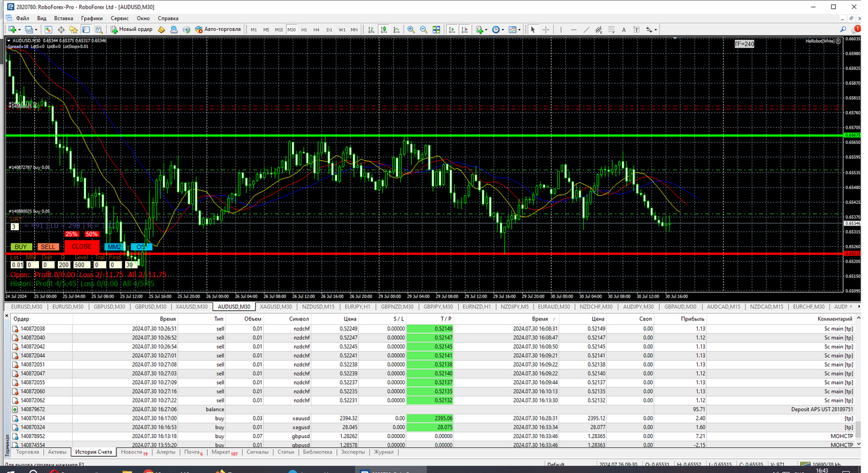Screen dimensions: 868x473
Task: Zoom out of the chart
Action: coord(423,30)
